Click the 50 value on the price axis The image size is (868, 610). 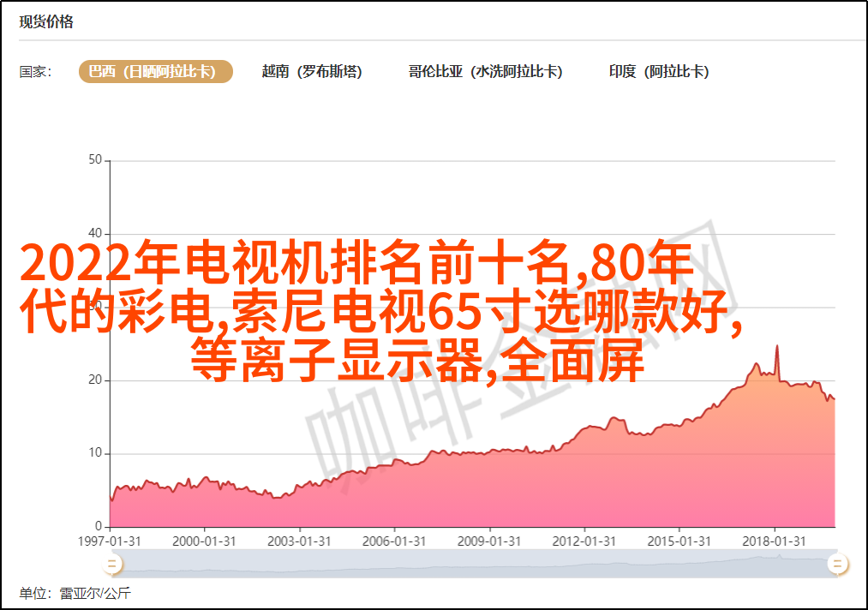pyautogui.click(x=95, y=160)
